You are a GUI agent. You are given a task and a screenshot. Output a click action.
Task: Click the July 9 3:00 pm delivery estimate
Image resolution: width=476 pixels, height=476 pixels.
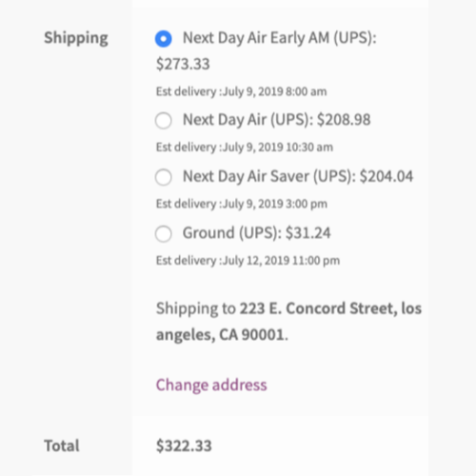click(x=242, y=204)
